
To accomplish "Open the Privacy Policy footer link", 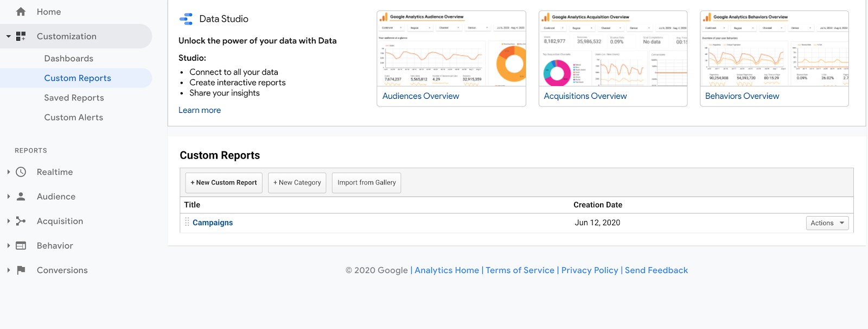I will (x=590, y=270).
